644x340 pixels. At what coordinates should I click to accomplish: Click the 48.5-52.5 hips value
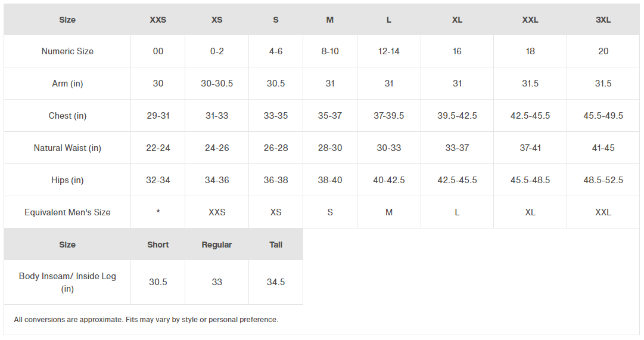[x=603, y=180]
